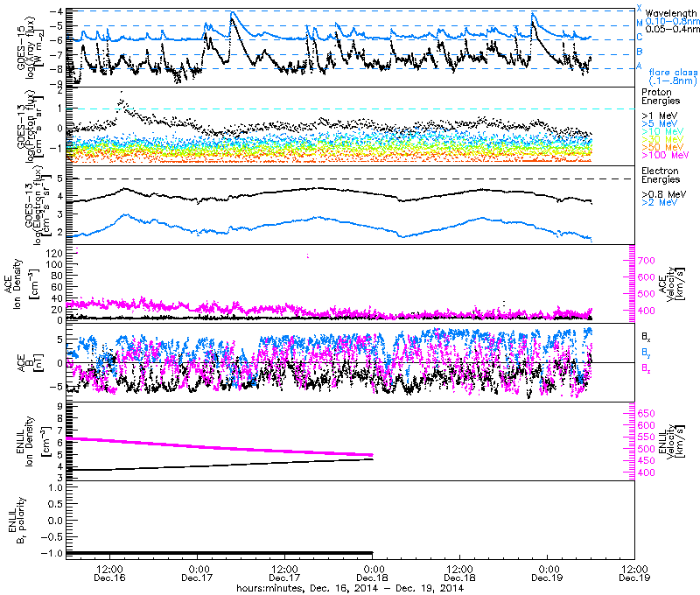Image resolution: width=700 pixels, height=595 pixels.
Task: Select the 0.05-0.4nm wavelength legend entry
Action: pos(673,30)
